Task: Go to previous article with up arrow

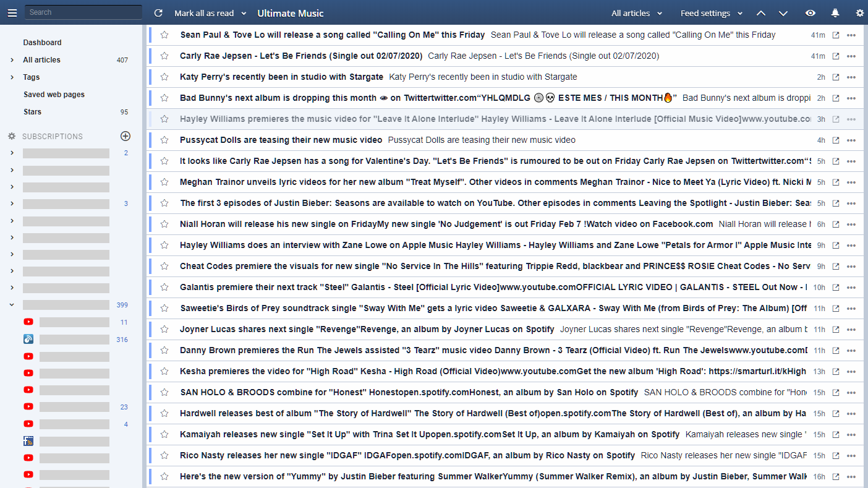Action: 761,13
